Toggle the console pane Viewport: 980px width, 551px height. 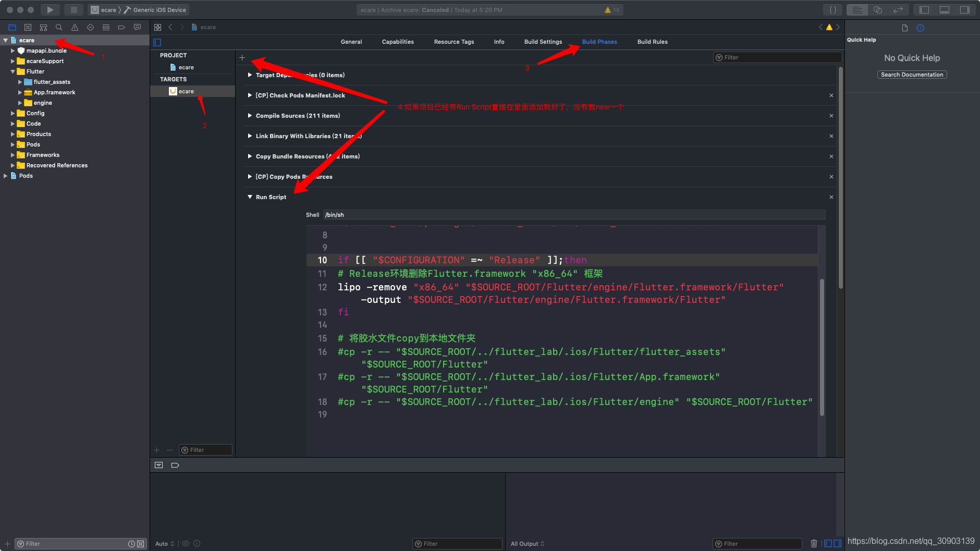(x=837, y=543)
